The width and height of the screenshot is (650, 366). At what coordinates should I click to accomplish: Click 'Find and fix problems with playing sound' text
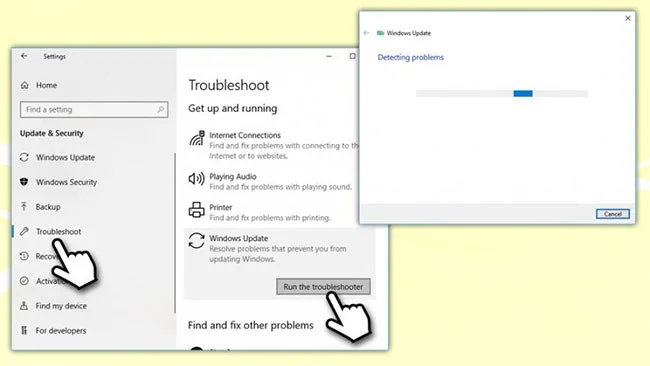tap(280, 187)
